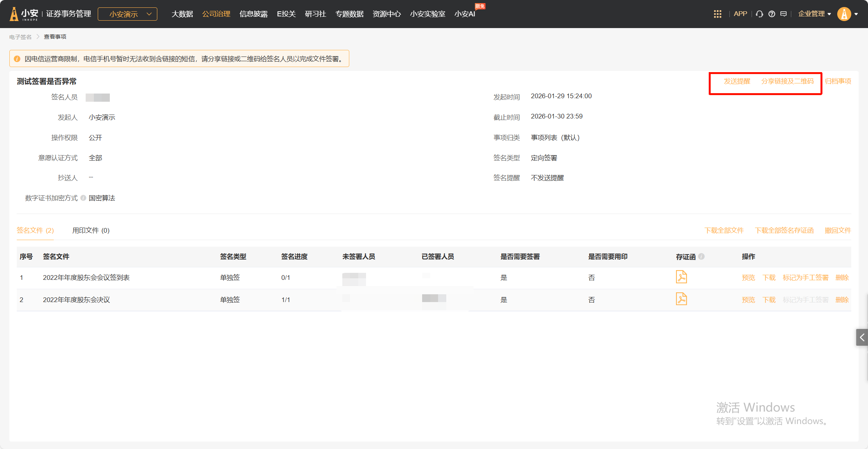The height and width of the screenshot is (449, 868).
Task: Click the help question mark icon
Action: [772, 14]
